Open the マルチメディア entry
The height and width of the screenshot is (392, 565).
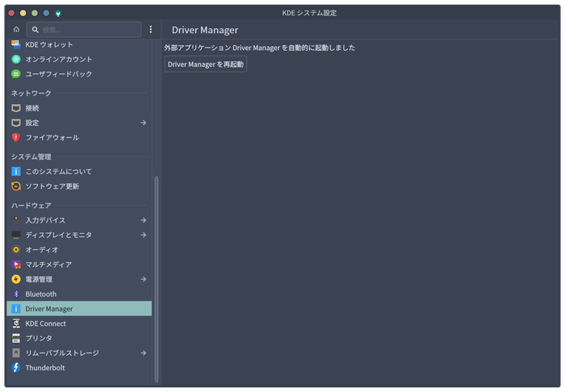[79, 265]
